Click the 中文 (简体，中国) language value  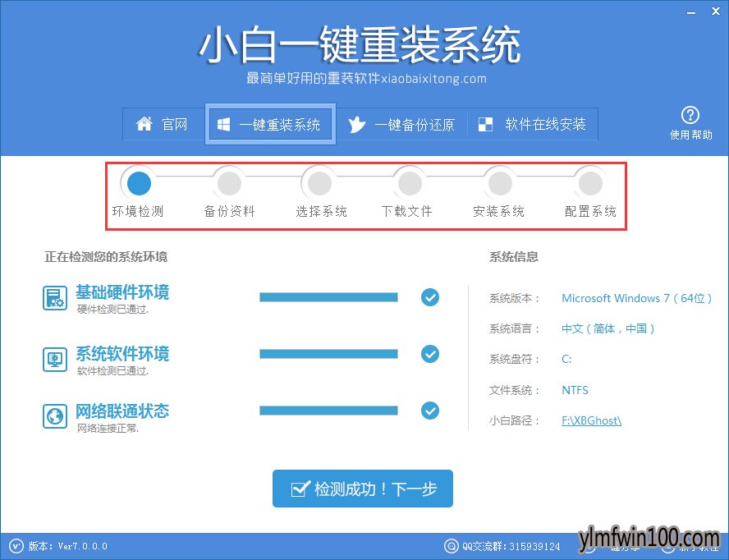tap(608, 328)
